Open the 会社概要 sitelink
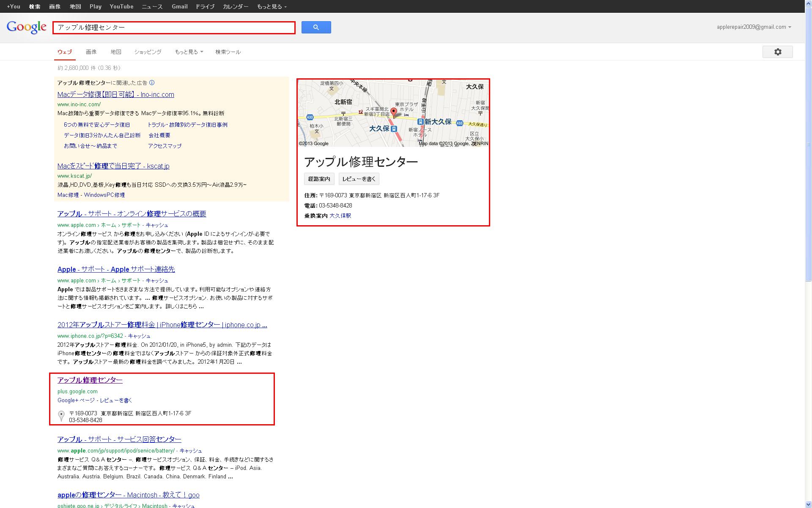Image resolution: width=812 pixels, height=508 pixels. point(159,135)
